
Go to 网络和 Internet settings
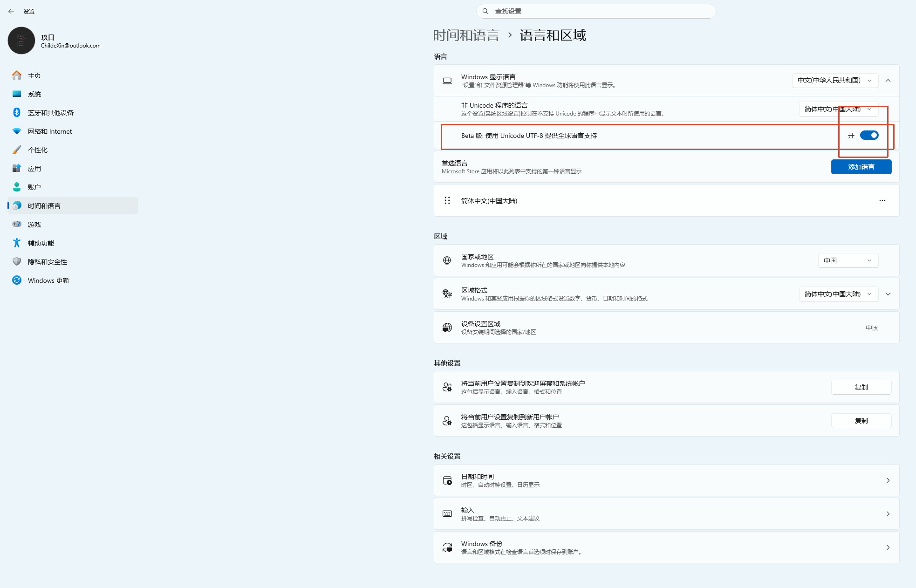tap(73, 131)
